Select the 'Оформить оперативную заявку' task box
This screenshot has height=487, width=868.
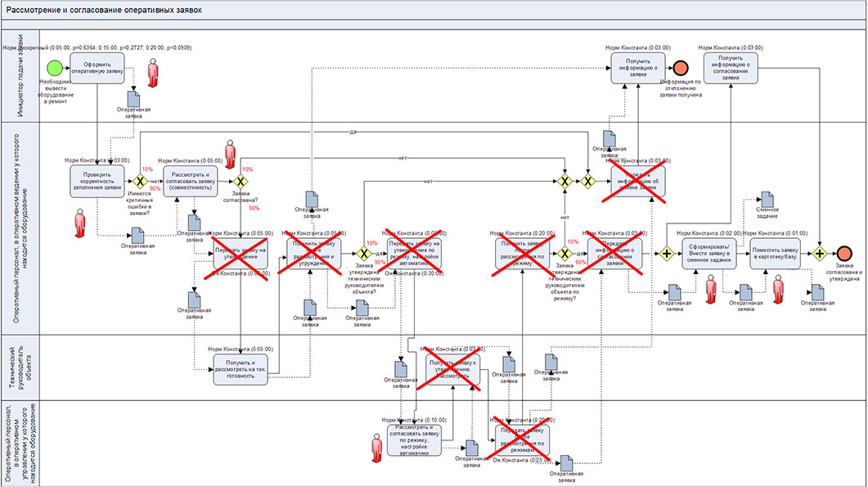coord(97,68)
